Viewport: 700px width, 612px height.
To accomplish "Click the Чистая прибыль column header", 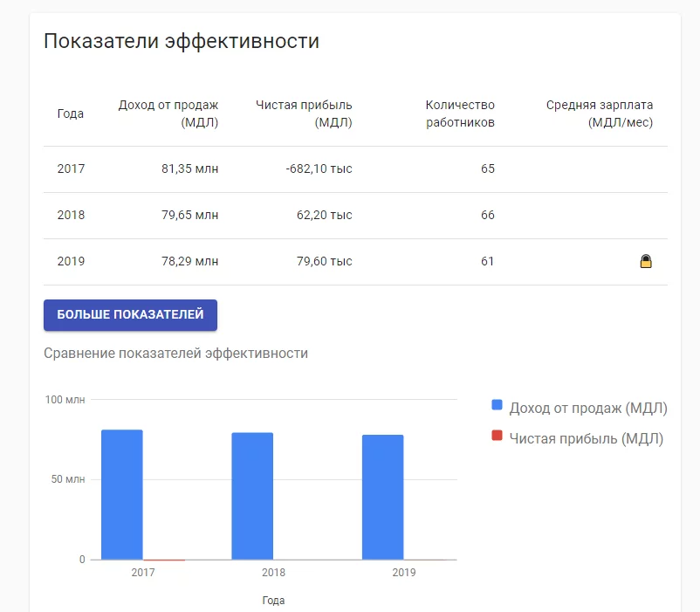I will [304, 113].
